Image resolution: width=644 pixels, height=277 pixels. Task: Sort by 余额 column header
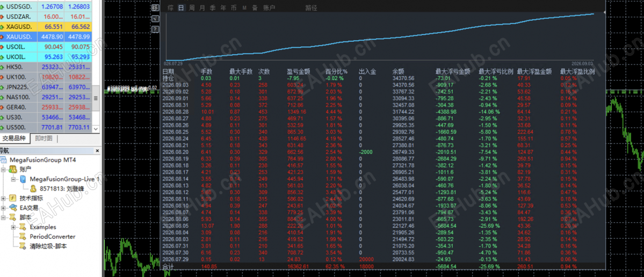(x=399, y=72)
